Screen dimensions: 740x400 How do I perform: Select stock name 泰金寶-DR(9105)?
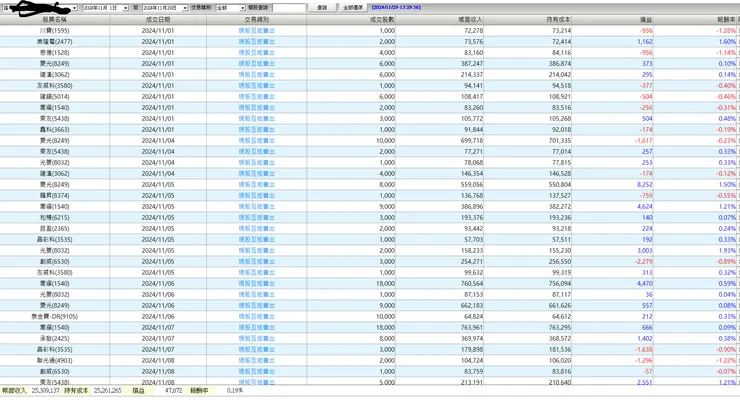[x=55, y=317]
